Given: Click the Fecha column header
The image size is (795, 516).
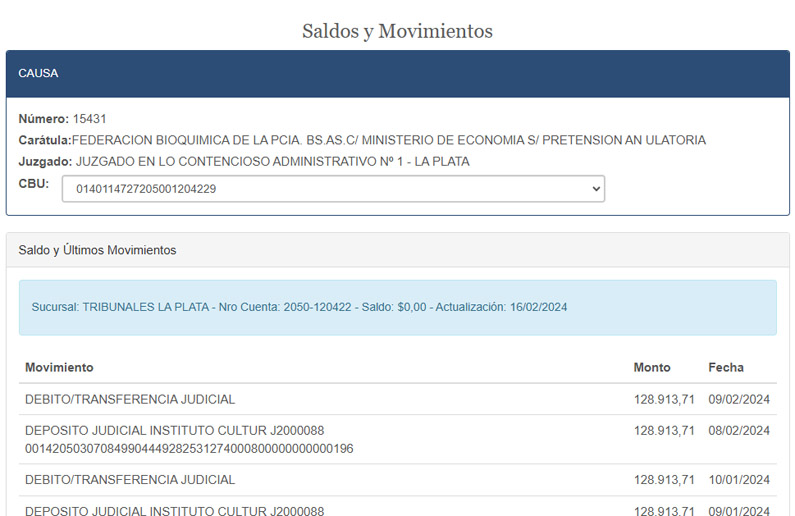Looking at the screenshot, I should click(x=726, y=367).
